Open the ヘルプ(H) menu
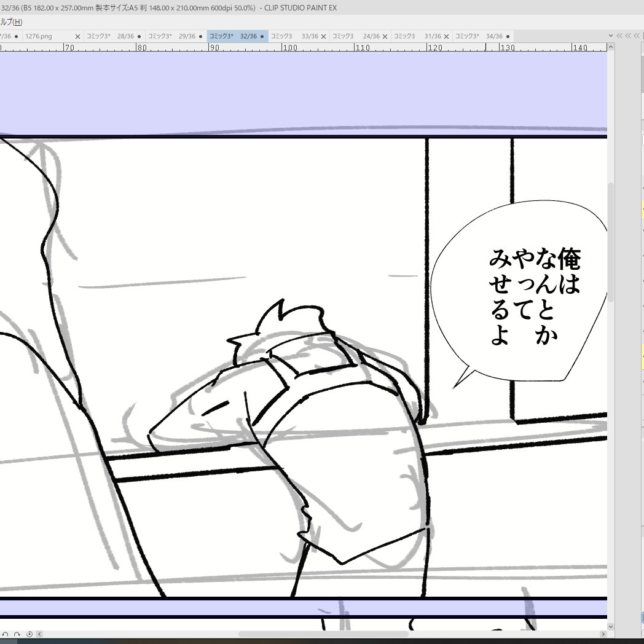Screen dimensions: 644x644 11,22
